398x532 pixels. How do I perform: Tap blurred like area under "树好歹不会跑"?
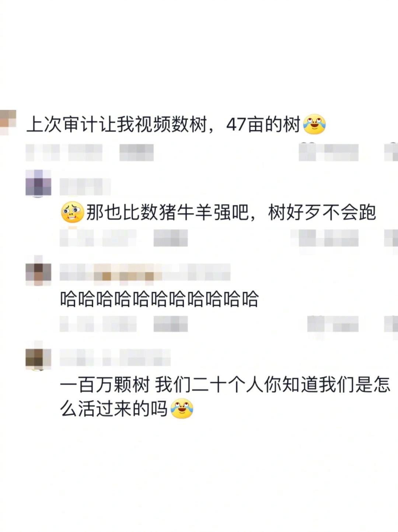(x=325, y=238)
